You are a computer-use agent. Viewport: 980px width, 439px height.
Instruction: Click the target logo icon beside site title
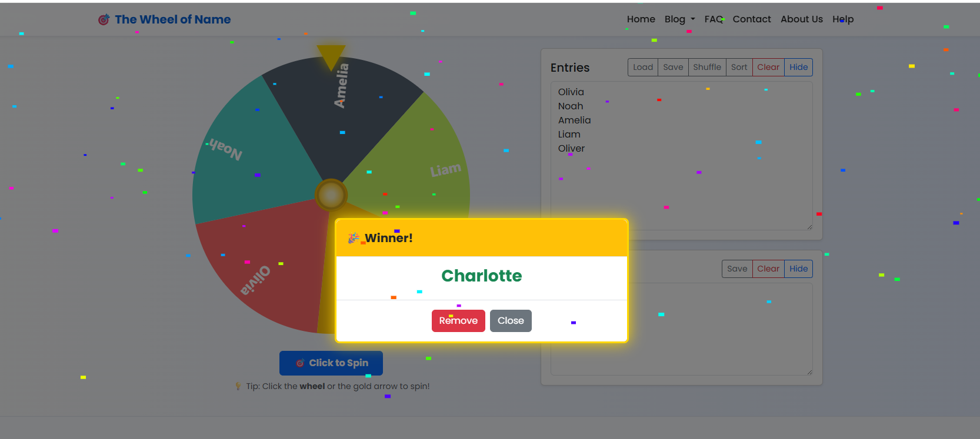click(x=104, y=20)
